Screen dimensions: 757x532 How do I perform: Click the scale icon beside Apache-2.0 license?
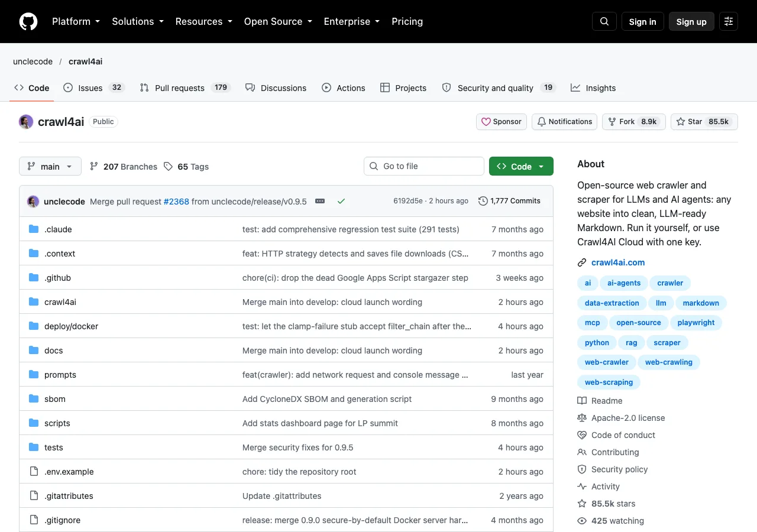click(582, 418)
